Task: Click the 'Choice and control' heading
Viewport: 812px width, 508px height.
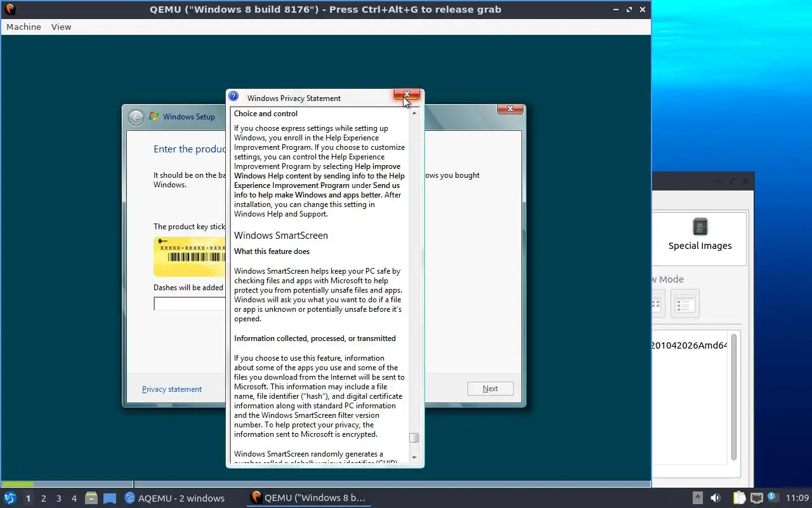Action: [266, 114]
